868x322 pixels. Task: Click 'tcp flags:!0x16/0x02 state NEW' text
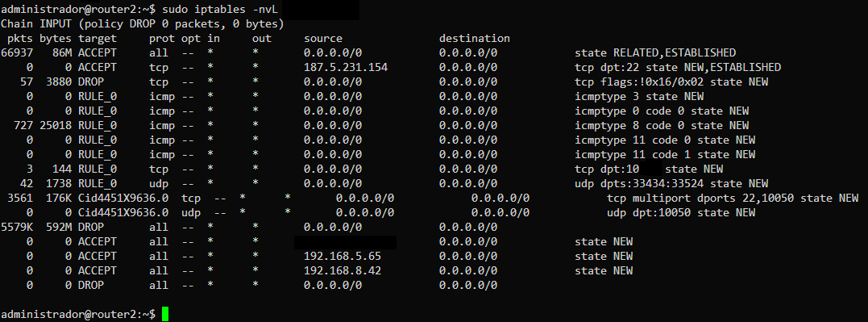tap(671, 82)
